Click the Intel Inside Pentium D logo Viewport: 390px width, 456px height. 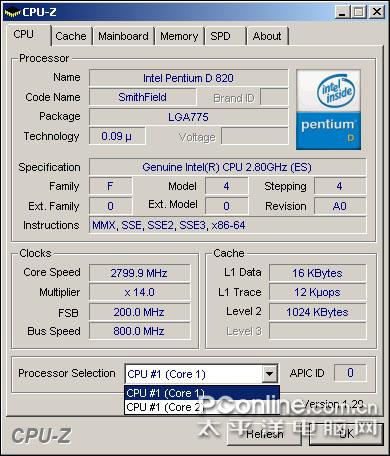[328, 110]
